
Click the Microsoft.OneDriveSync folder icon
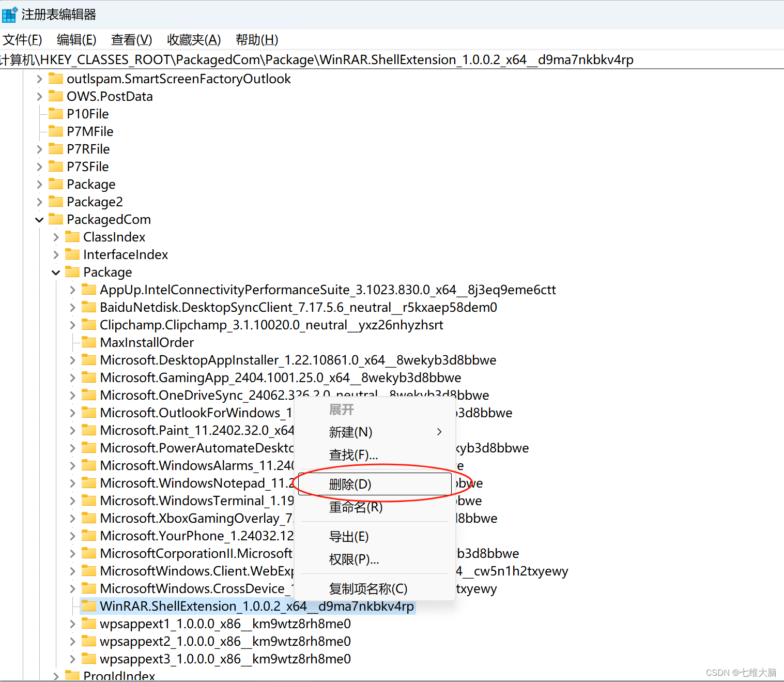[x=89, y=395]
